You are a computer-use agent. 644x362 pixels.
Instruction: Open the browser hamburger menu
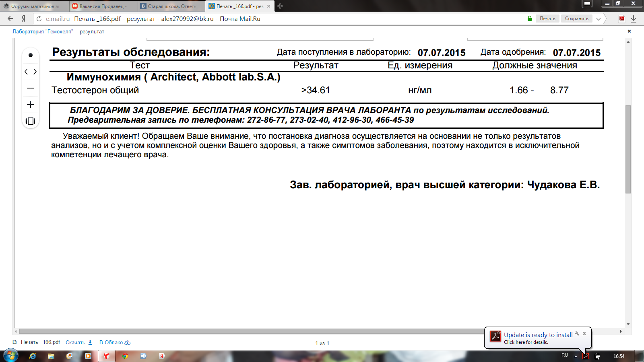click(x=587, y=4)
